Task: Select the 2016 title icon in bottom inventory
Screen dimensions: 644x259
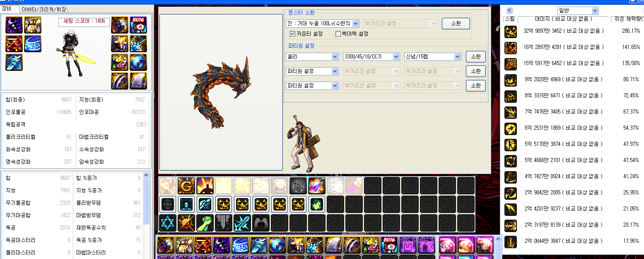Action: coord(389,245)
